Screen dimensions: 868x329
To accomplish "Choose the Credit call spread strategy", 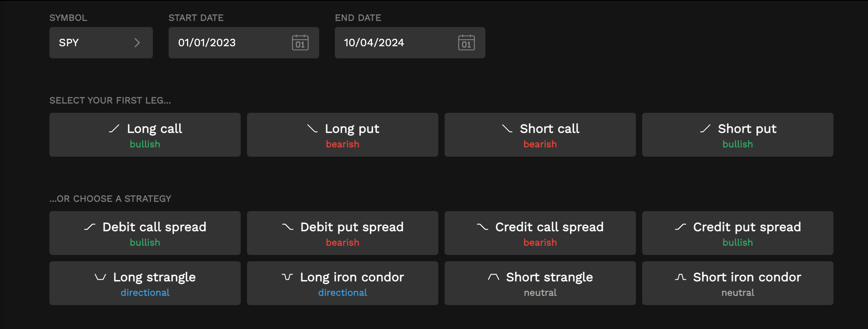I will pos(540,233).
